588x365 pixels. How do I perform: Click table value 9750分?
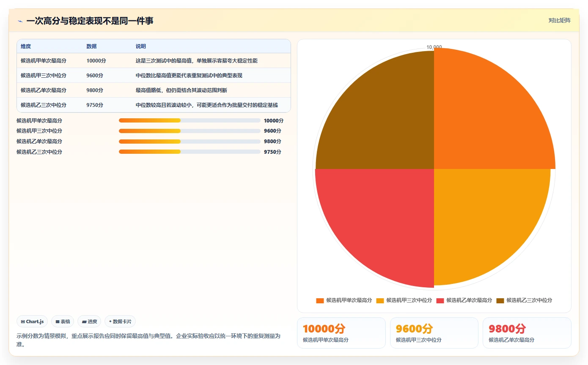(x=95, y=105)
